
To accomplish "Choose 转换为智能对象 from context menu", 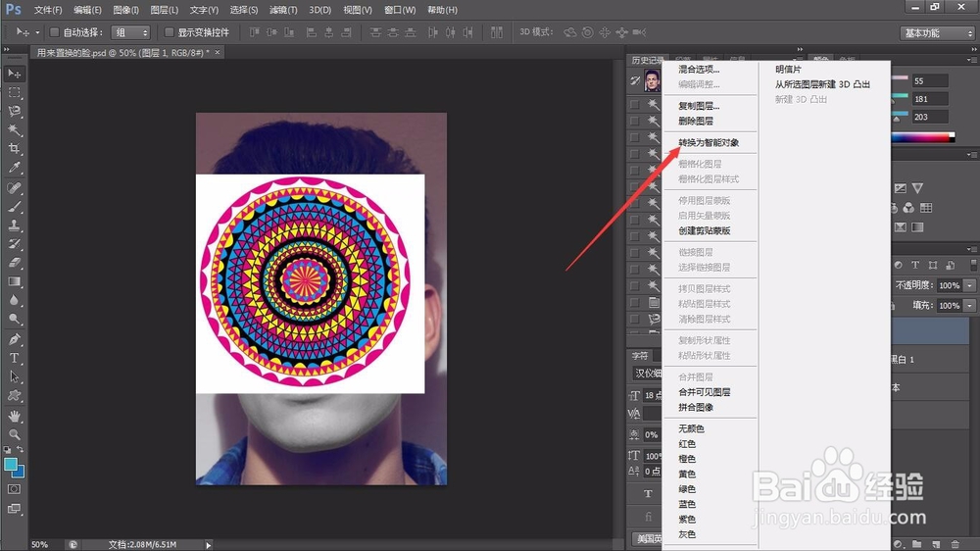I will click(x=709, y=142).
